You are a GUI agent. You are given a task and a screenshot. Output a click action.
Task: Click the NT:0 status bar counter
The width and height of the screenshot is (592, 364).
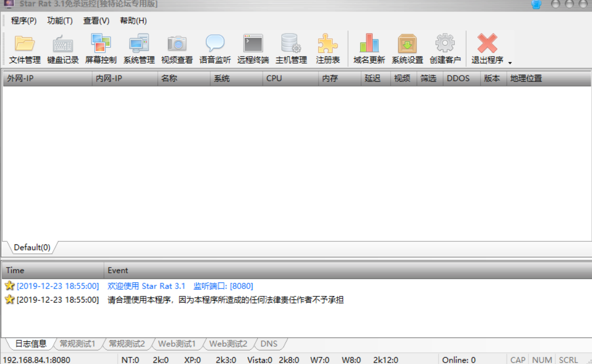click(x=130, y=360)
